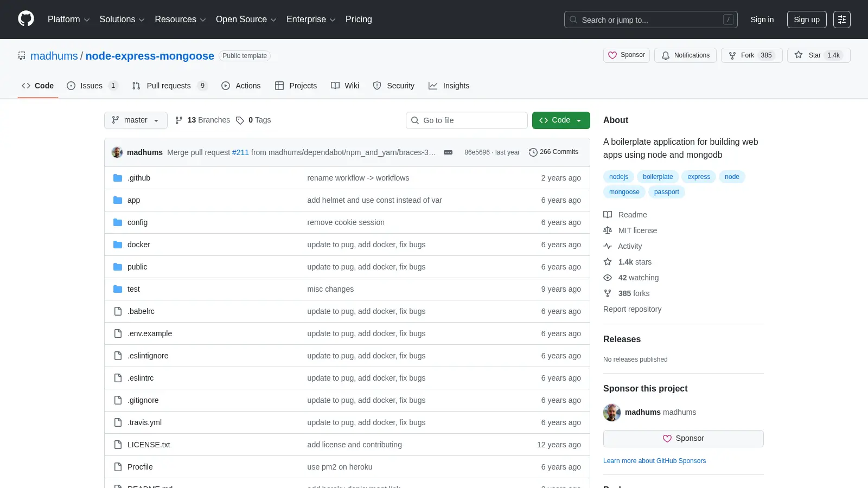Open the Platform dropdown menu

(x=68, y=20)
